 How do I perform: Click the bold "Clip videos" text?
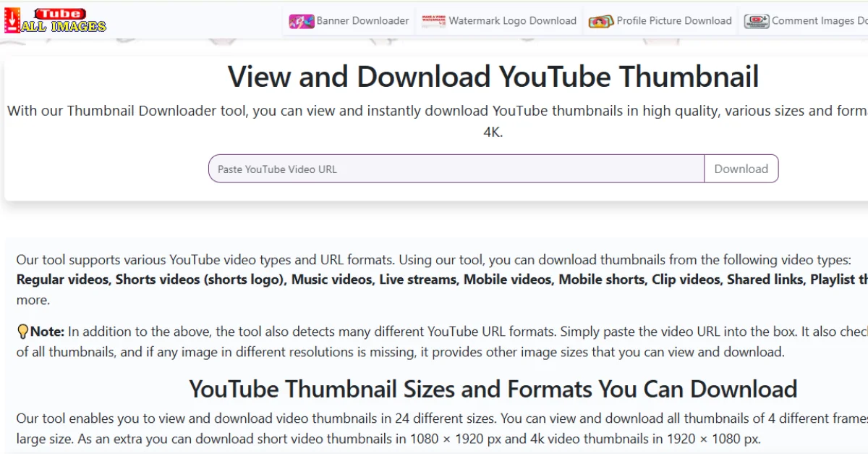point(686,279)
